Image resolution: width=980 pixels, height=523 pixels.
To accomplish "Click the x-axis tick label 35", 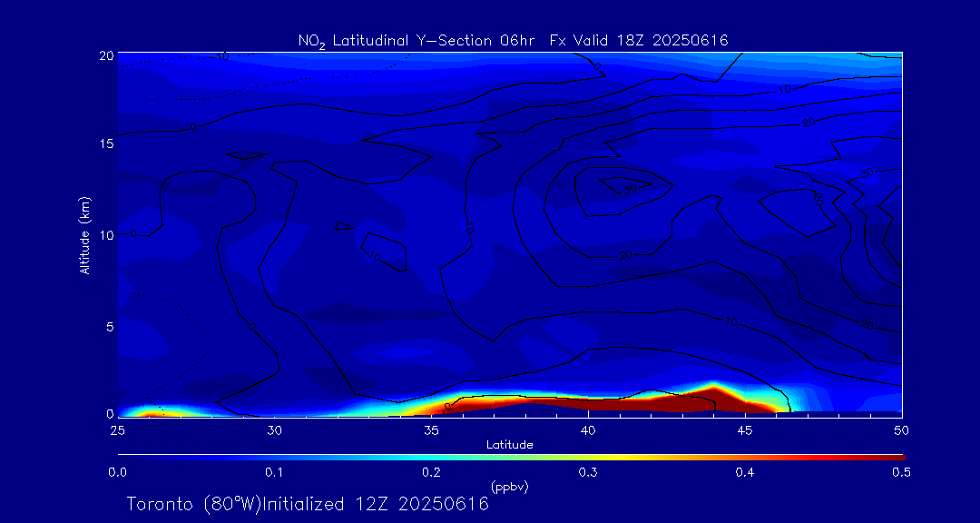I will (x=431, y=430).
